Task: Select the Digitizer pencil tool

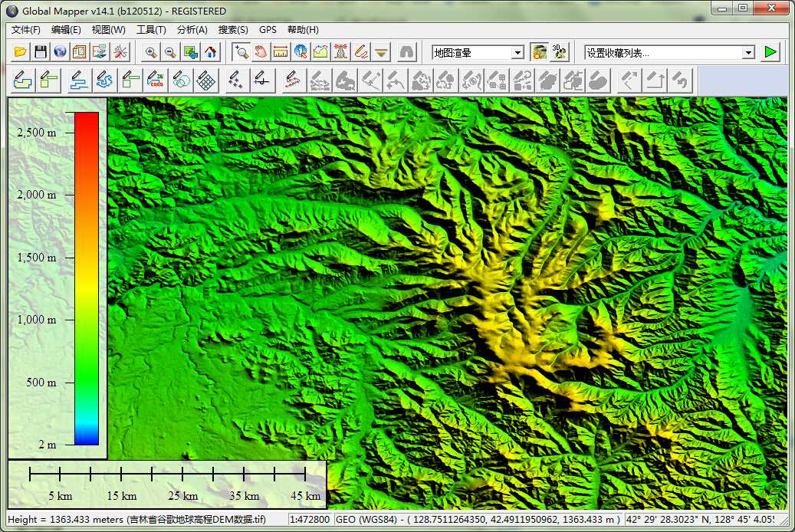Action: coord(361,51)
